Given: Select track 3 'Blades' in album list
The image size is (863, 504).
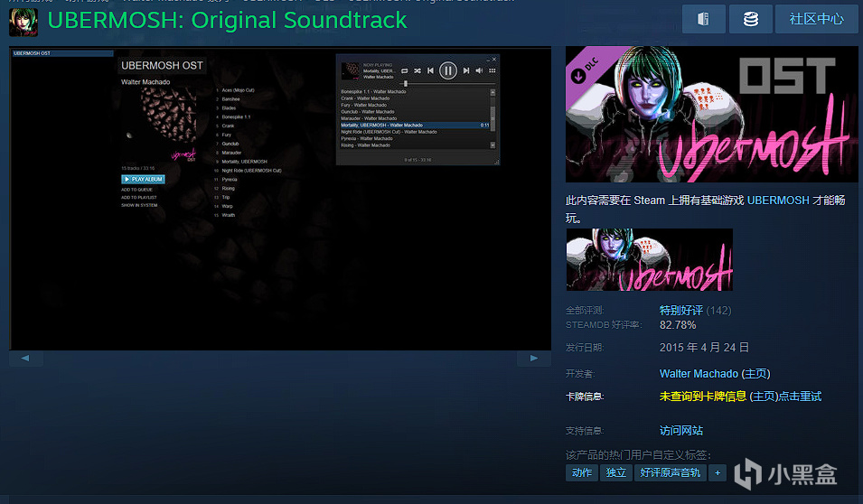Looking at the screenshot, I should pyautogui.click(x=229, y=107).
